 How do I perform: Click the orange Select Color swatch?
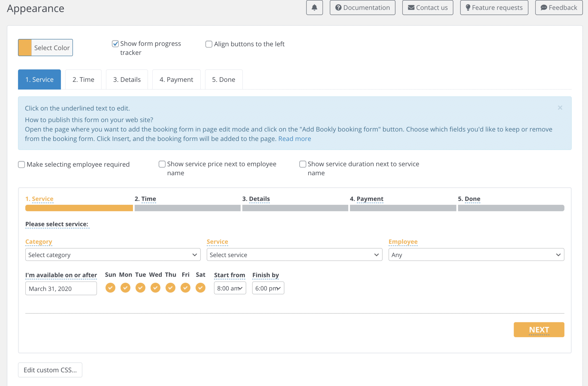25,48
